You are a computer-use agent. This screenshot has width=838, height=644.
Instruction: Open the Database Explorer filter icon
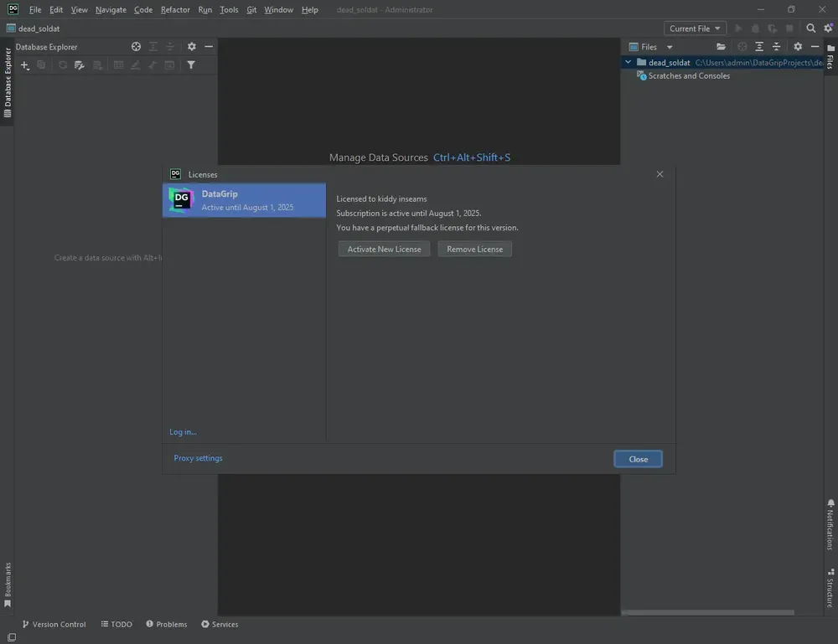click(x=191, y=65)
